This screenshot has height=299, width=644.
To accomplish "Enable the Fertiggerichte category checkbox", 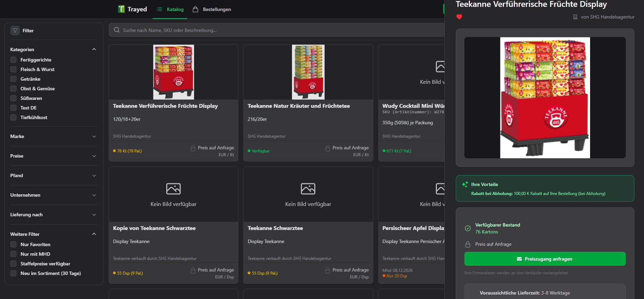I will point(13,60).
